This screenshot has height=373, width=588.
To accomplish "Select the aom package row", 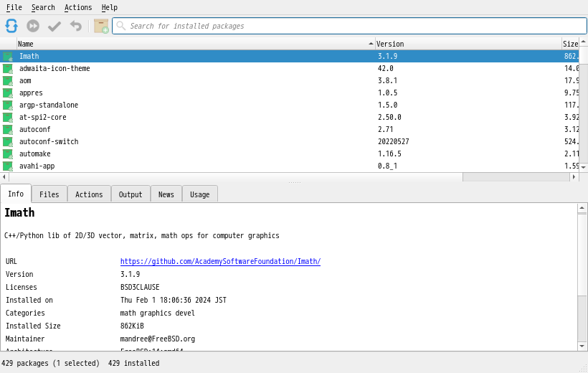I will point(290,80).
